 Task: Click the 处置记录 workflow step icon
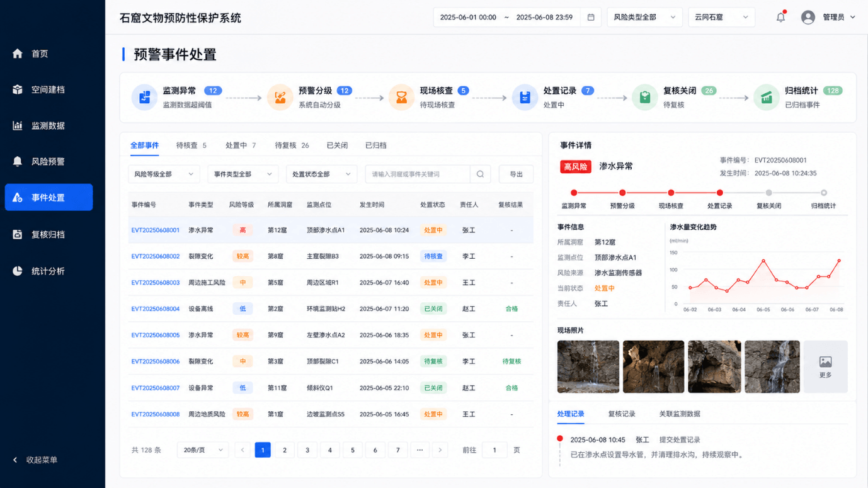click(x=525, y=98)
